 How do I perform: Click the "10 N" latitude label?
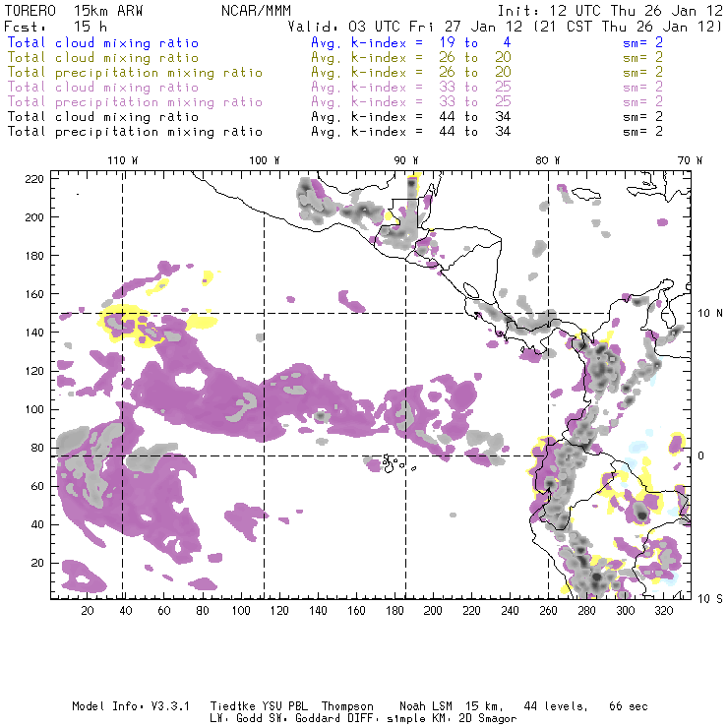pos(710,314)
